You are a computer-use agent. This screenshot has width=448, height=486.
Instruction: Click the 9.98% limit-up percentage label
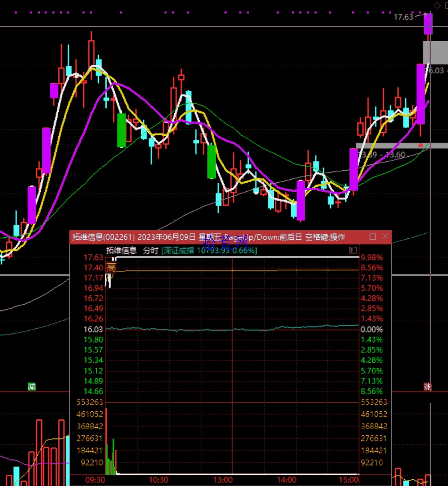(x=372, y=257)
